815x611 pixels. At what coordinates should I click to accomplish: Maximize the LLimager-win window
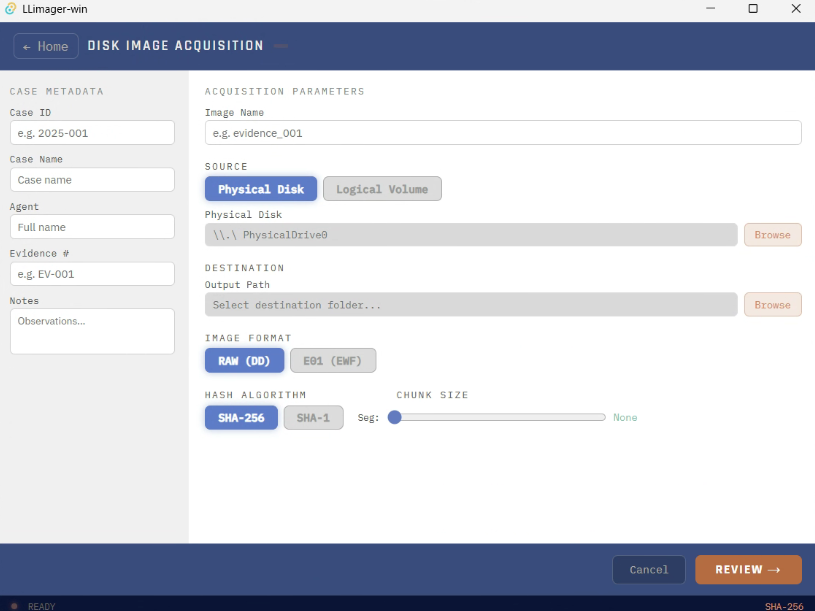coord(753,9)
